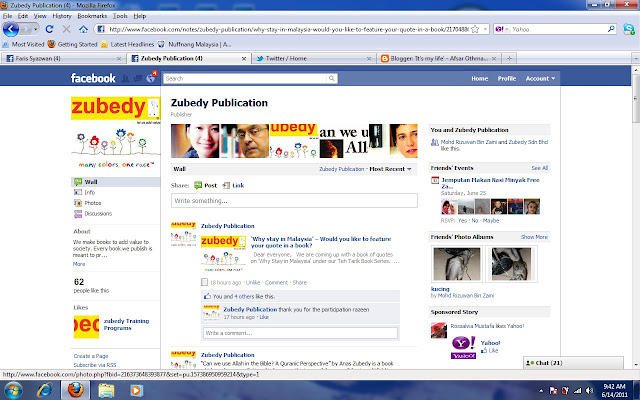Open File menu

tap(7, 16)
